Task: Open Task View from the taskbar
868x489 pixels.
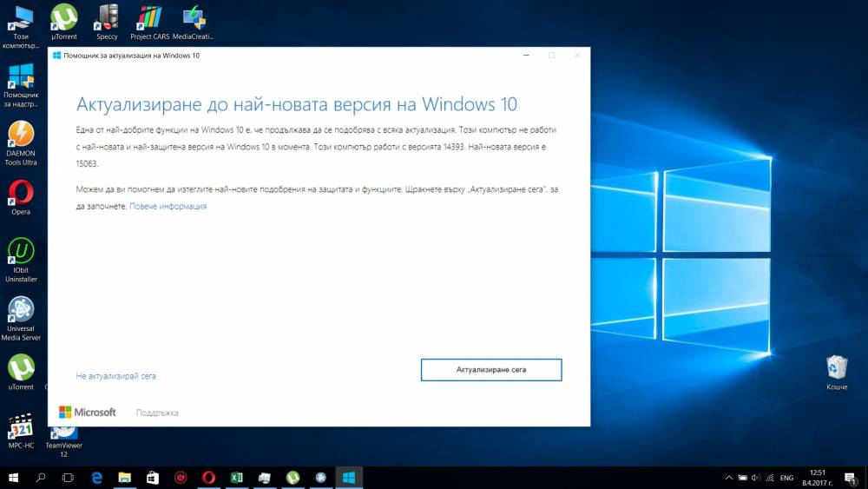Action: (x=68, y=478)
